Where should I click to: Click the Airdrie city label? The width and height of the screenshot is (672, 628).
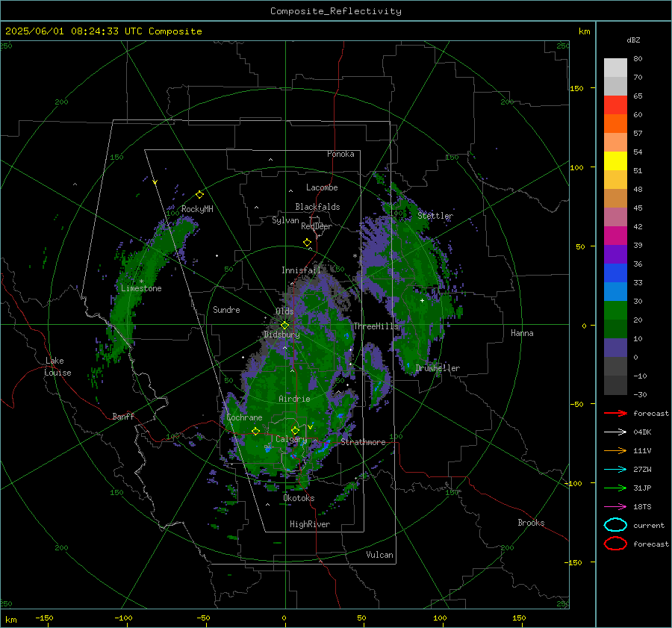click(x=294, y=399)
